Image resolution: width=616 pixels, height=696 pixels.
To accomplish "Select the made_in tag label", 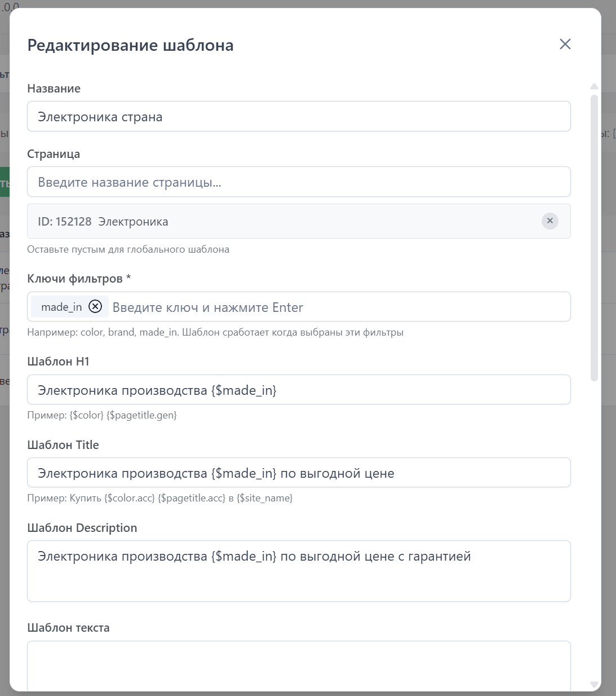I will pos(61,307).
